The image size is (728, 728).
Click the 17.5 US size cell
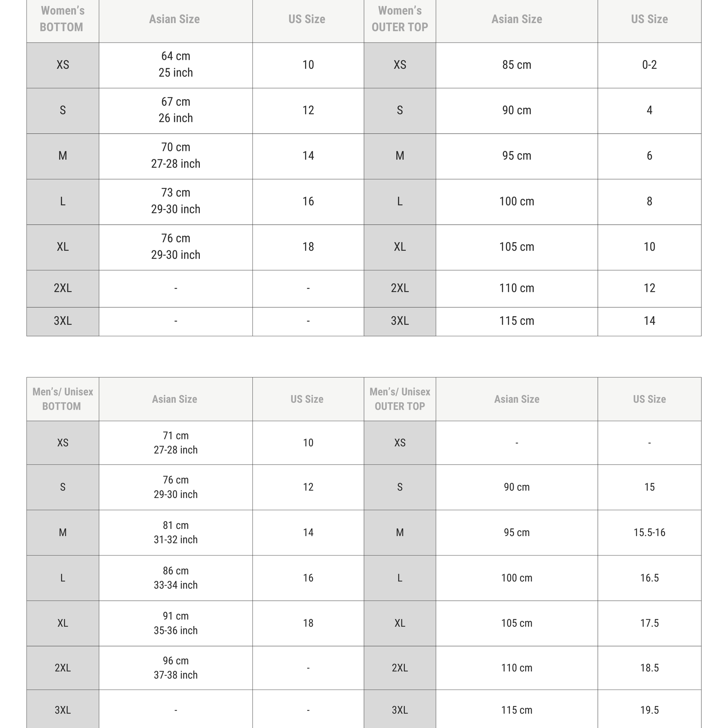[x=649, y=623]
